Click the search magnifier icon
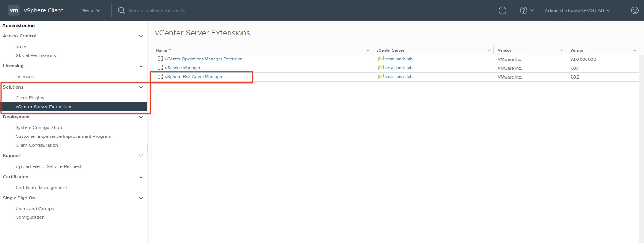Viewport: 644px width, 243px height. pos(122,11)
